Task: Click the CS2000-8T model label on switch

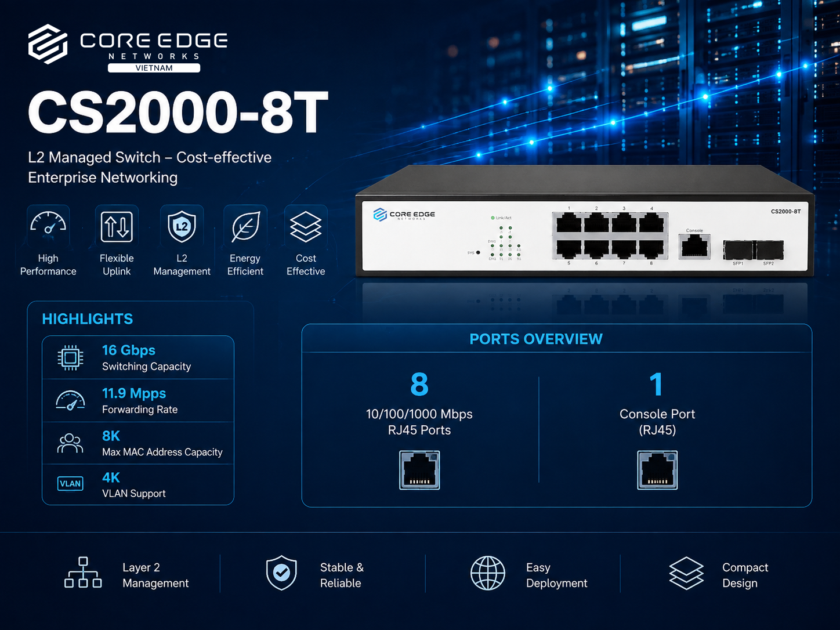Action: click(785, 211)
